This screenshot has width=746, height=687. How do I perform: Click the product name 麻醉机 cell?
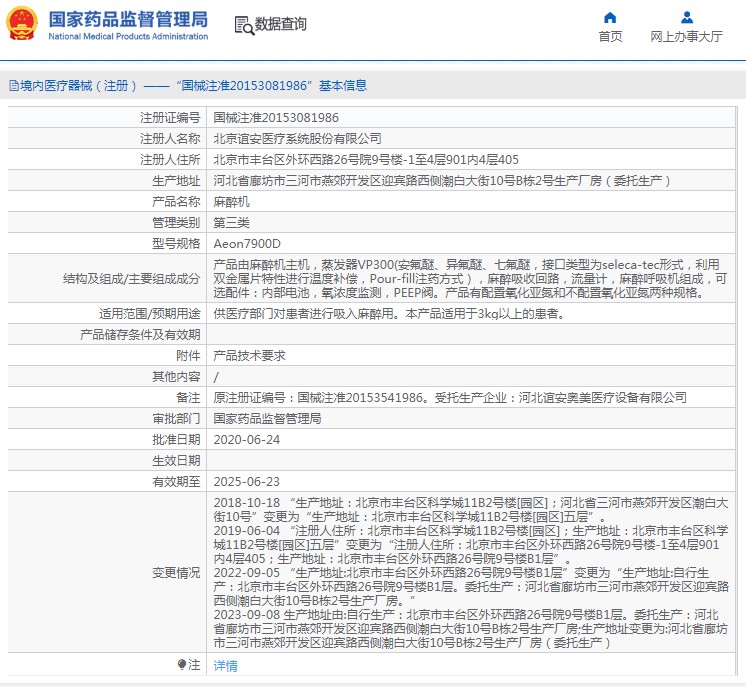230,201
